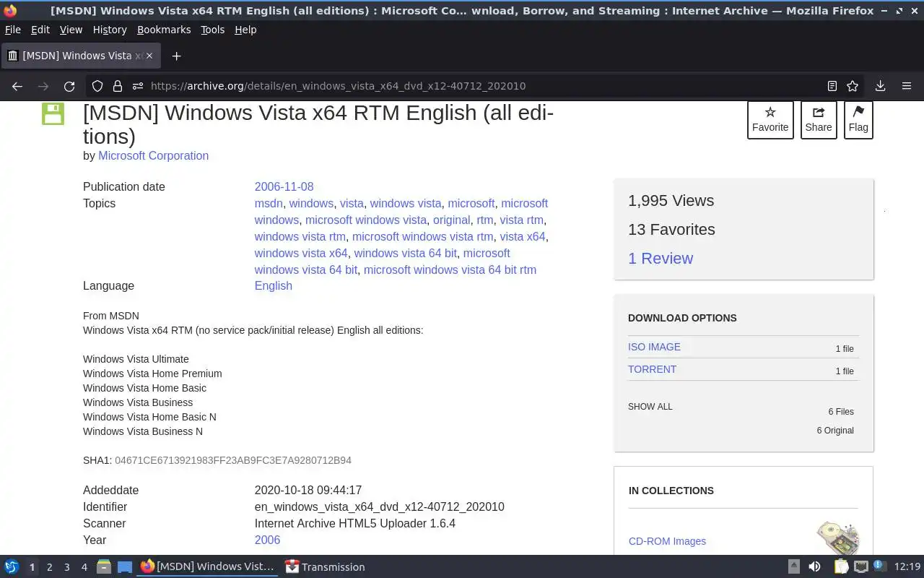The height and width of the screenshot is (578, 924).
Task: Open the 'vista rtm' topic link
Action: click(521, 220)
